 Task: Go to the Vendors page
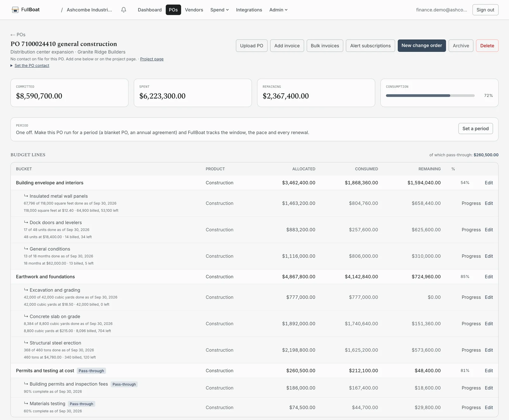coord(194,10)
